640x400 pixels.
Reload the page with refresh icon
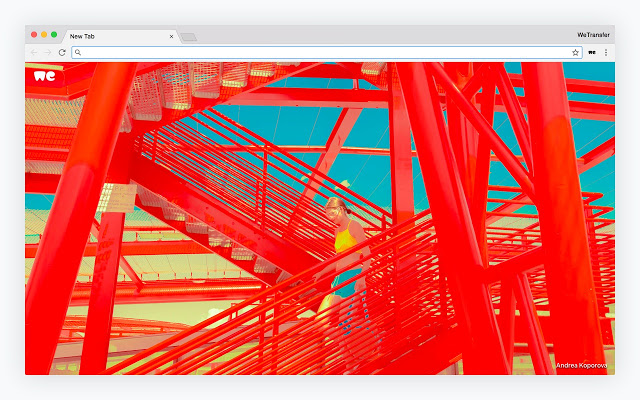[62, 52]
